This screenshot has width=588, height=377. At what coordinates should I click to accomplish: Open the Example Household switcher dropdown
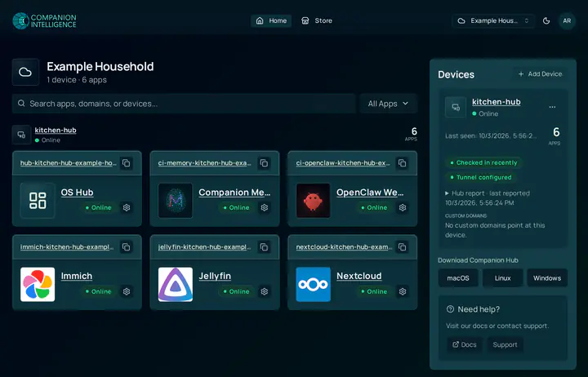(493, 20)
